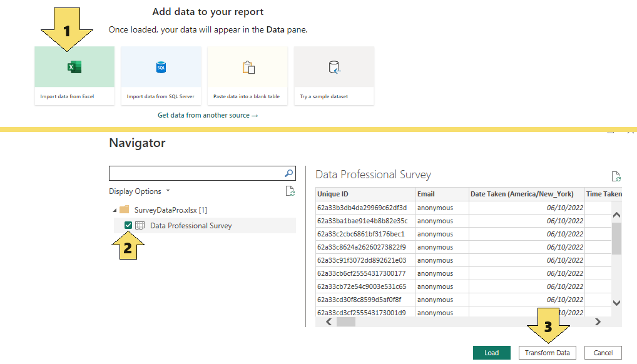Viewport: 637px width, 364px height.
Task: Click the table icon for Data Professional Survey
Action: pyautogui.click(x=140, y=226)
